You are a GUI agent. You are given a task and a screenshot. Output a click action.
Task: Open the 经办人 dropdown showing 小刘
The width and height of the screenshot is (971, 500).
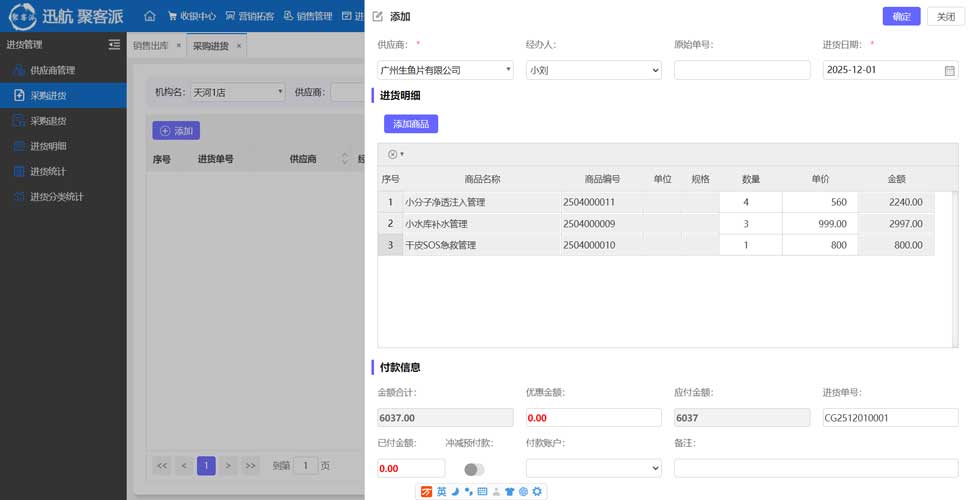[594, 70]
